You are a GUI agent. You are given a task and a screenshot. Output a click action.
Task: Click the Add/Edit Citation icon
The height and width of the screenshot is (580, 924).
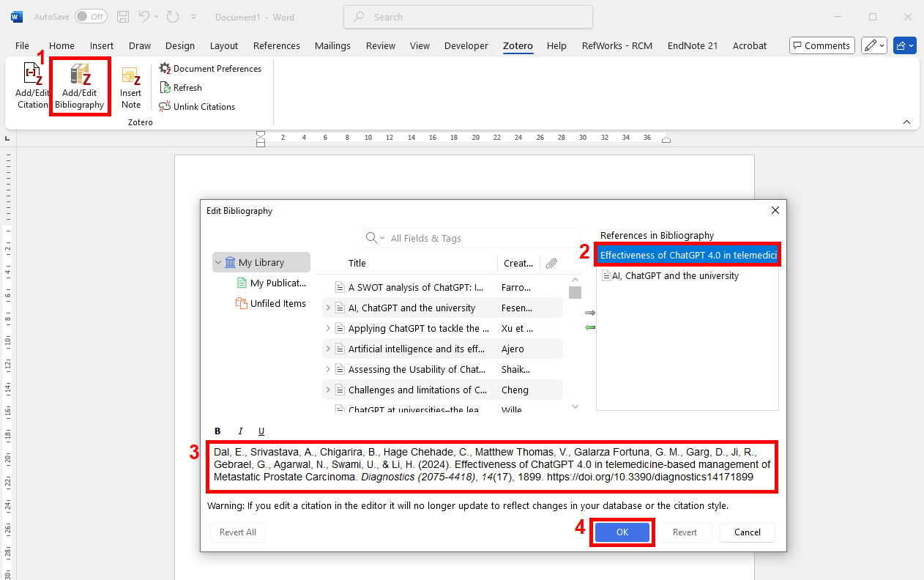tap(32, 86)
